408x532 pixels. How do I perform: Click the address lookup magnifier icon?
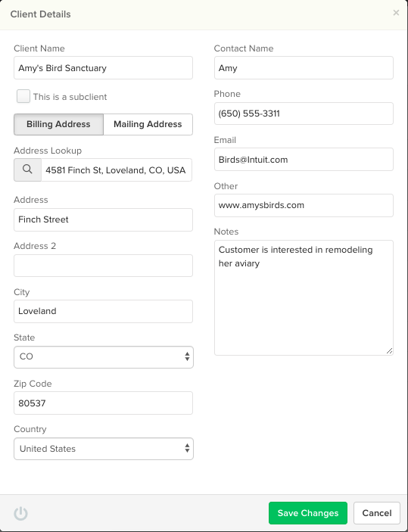27,170
